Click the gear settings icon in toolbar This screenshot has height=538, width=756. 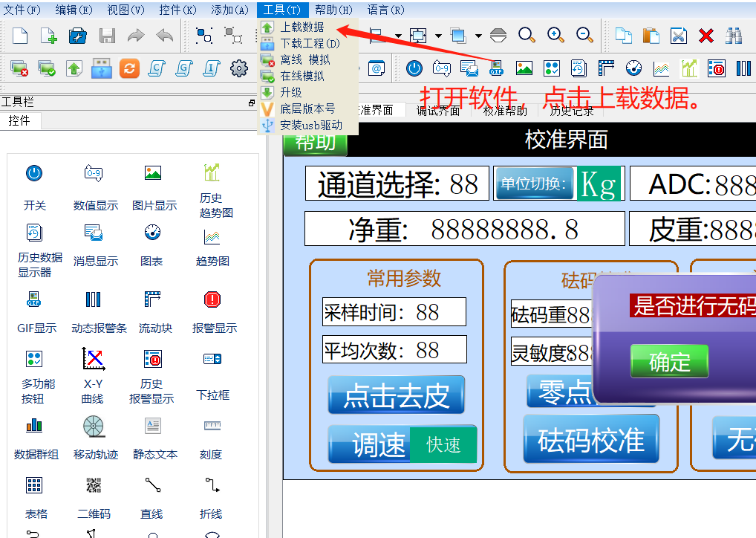[x=238, y=68]
